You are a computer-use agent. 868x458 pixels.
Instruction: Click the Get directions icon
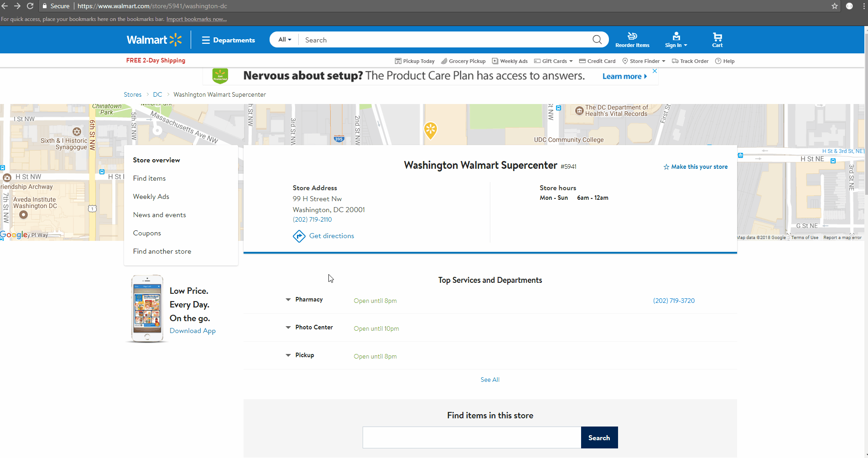pyautogui.click(x=299, y=236)
